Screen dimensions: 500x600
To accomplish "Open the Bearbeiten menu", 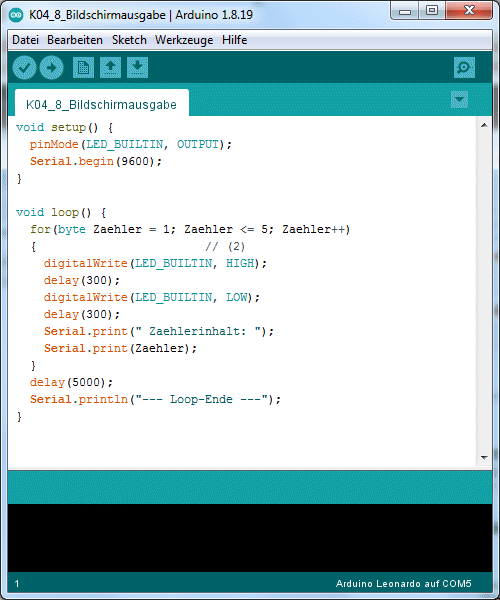I will point(75,40).
